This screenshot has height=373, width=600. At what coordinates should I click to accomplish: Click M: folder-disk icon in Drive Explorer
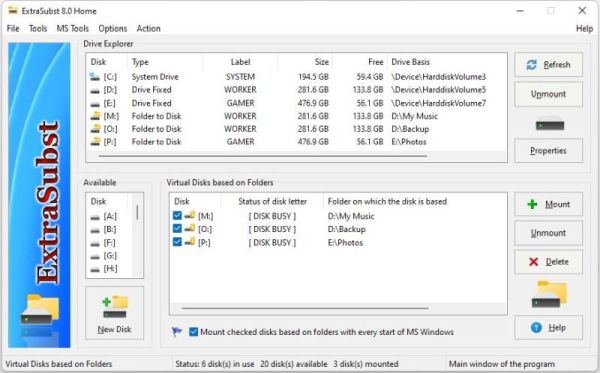click(x=95, y=116)
